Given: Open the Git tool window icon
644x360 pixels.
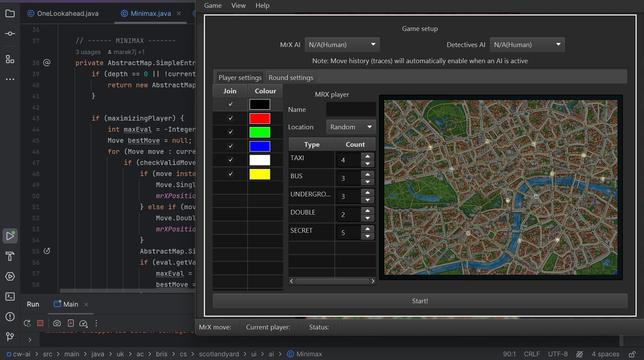Looking at the screenshot, I should point(10,336).
